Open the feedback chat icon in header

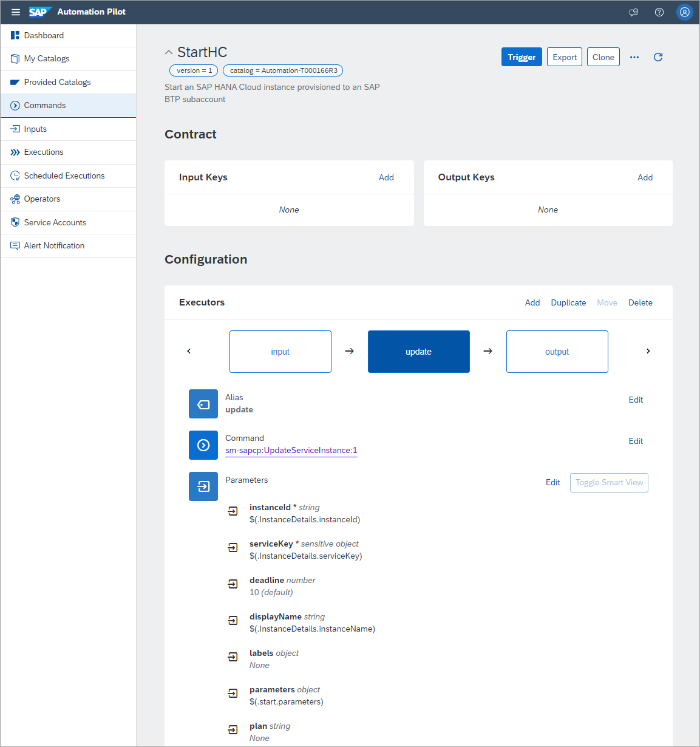point(634,12)
